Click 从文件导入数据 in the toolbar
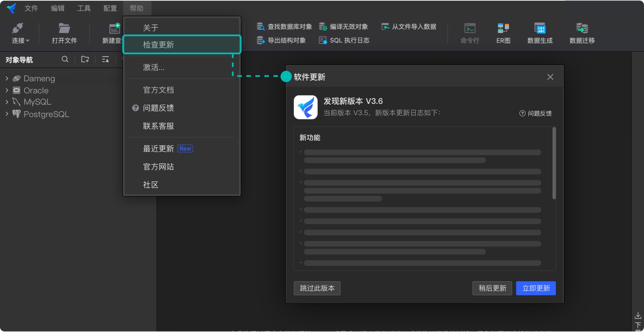Screen dimensions: 644x332 [x=409, y=27]
